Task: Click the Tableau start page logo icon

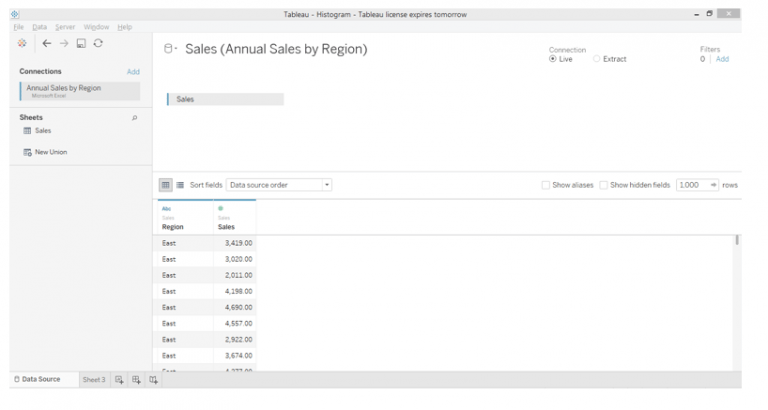Action: click(23, 44)
